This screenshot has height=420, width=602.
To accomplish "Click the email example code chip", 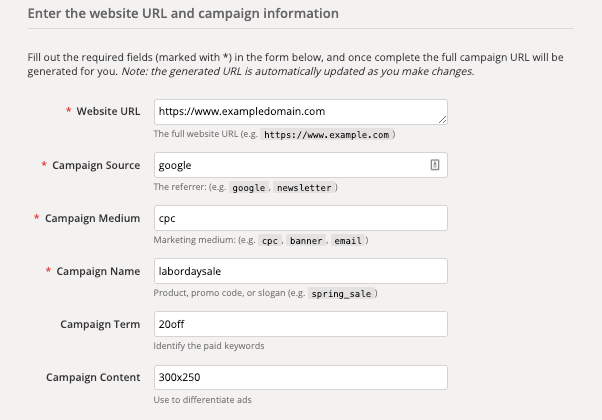I will click(x=348, y=240).
